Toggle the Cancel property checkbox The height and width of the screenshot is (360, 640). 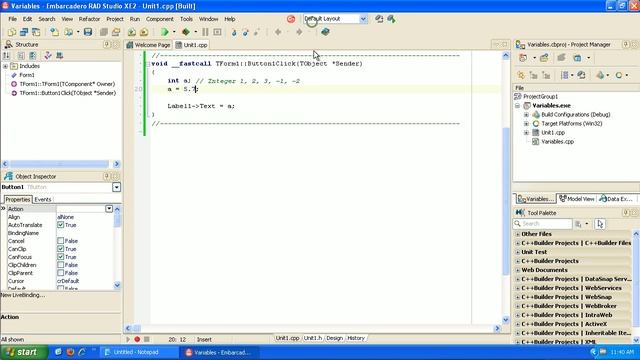click(60, 241)
